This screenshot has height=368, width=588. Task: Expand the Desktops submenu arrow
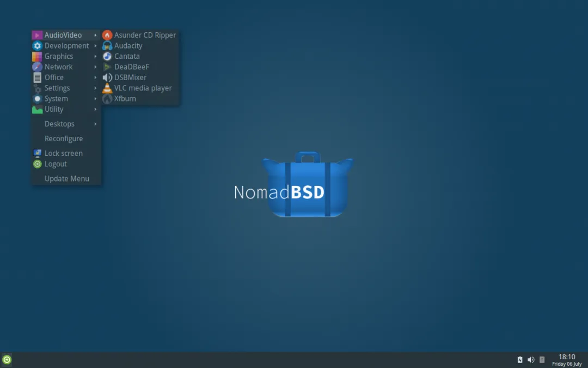[95, 124]
